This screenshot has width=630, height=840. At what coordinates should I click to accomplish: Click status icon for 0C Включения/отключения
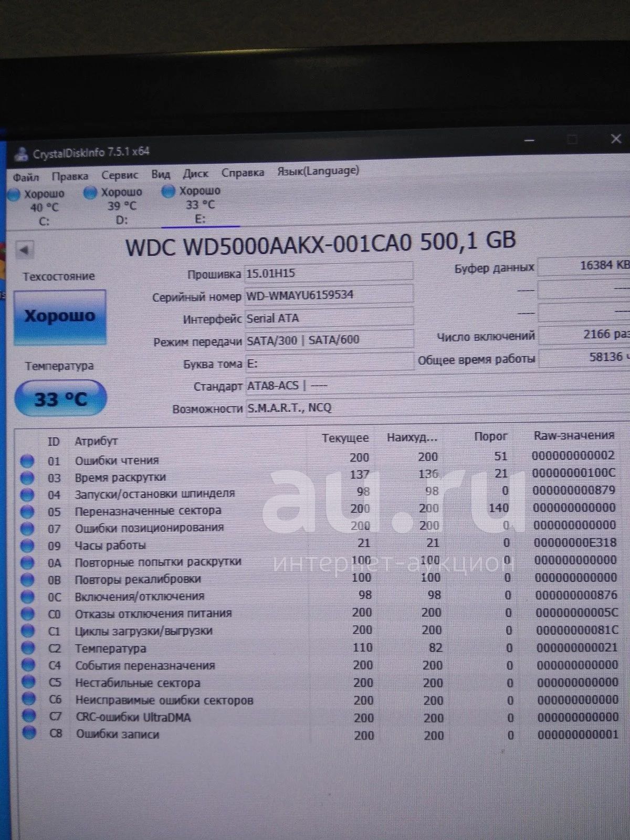27,597
